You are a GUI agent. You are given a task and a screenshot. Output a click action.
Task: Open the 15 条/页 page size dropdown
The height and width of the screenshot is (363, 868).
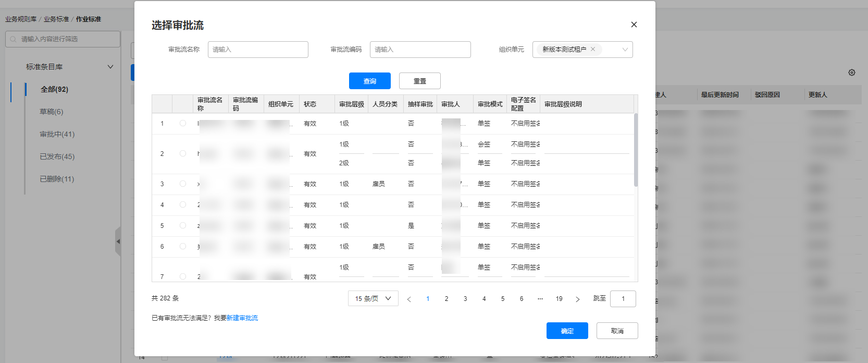click(373, 298)
